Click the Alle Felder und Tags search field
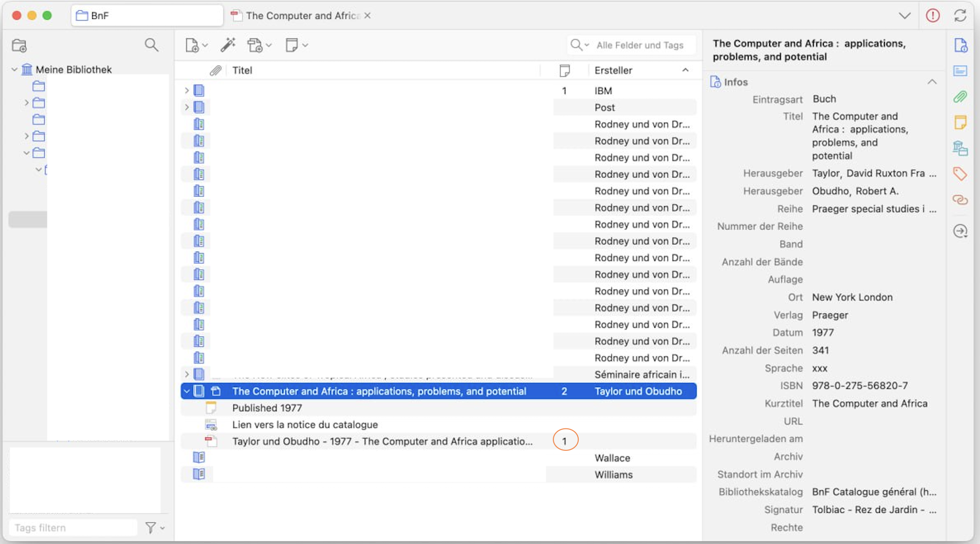 640,45
